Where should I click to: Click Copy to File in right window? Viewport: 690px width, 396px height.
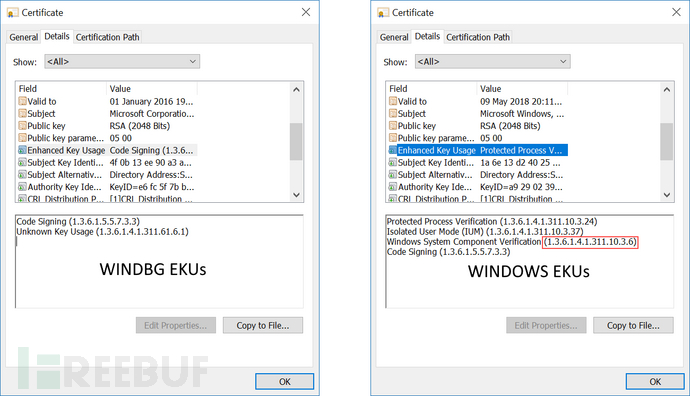(x=633, y=326)
